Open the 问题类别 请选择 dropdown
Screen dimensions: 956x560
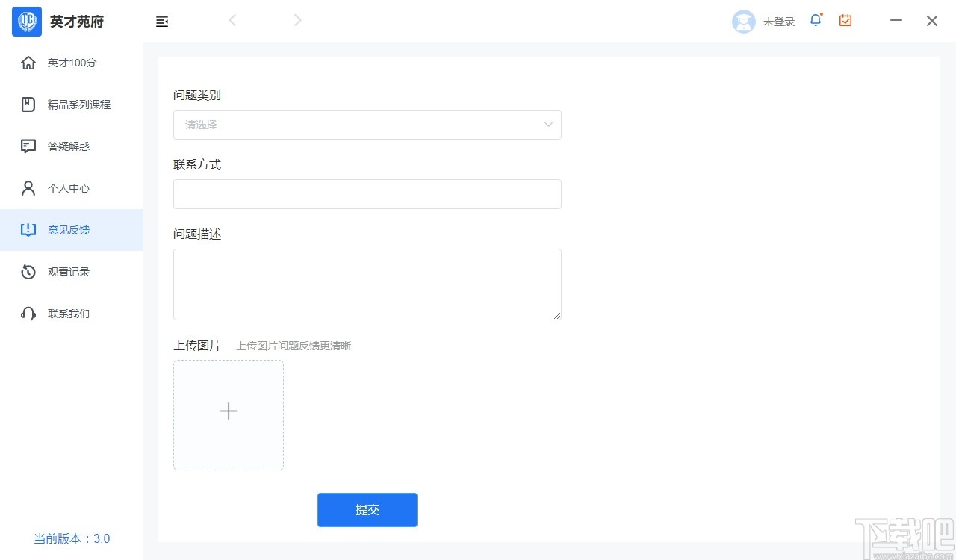[367, 125]
